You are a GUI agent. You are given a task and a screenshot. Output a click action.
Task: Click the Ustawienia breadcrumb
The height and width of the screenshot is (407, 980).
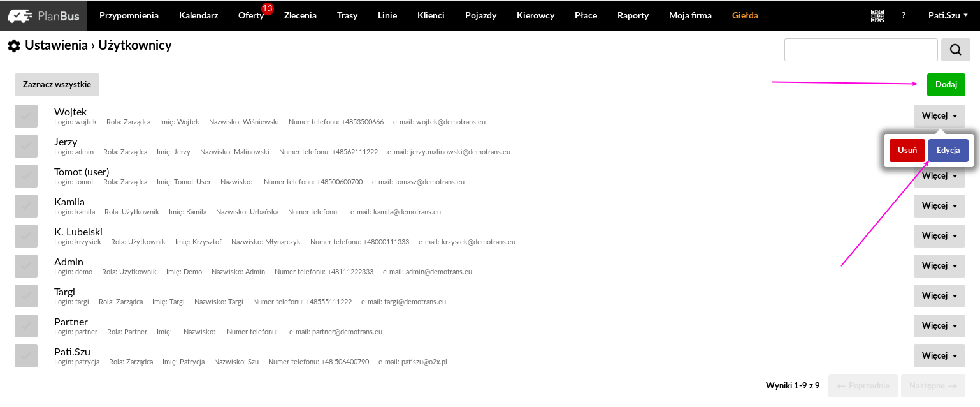click(56, 45)
